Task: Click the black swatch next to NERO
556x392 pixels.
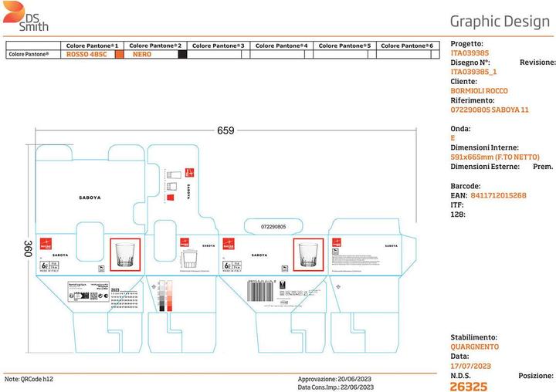Action: tap(182, 54)
